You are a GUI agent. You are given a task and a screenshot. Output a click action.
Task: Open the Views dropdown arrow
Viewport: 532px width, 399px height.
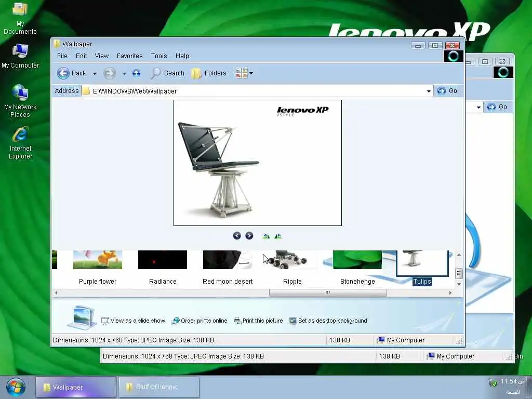click(x=251, y=73)
